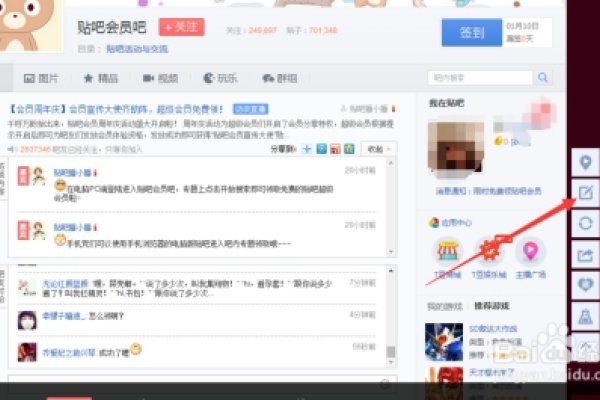Click the Gundam game thumbnail
Screen dimensions: 600x400
click(x=444, y=342)
